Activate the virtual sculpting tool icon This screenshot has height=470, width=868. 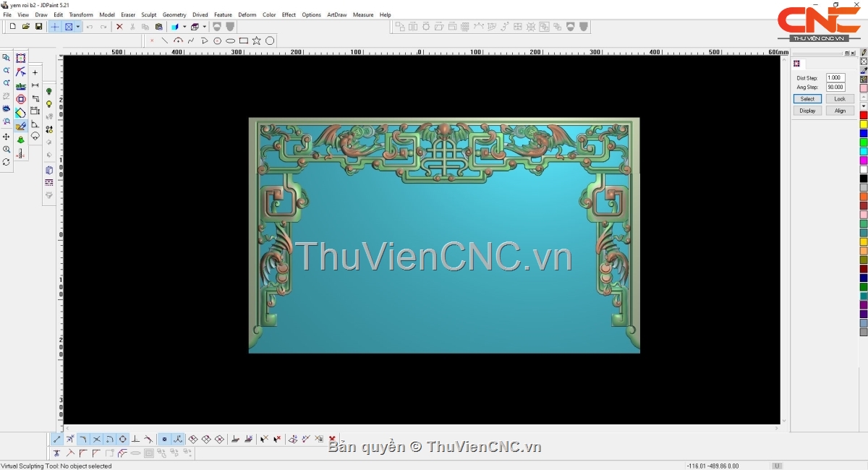tap(20, 126)
